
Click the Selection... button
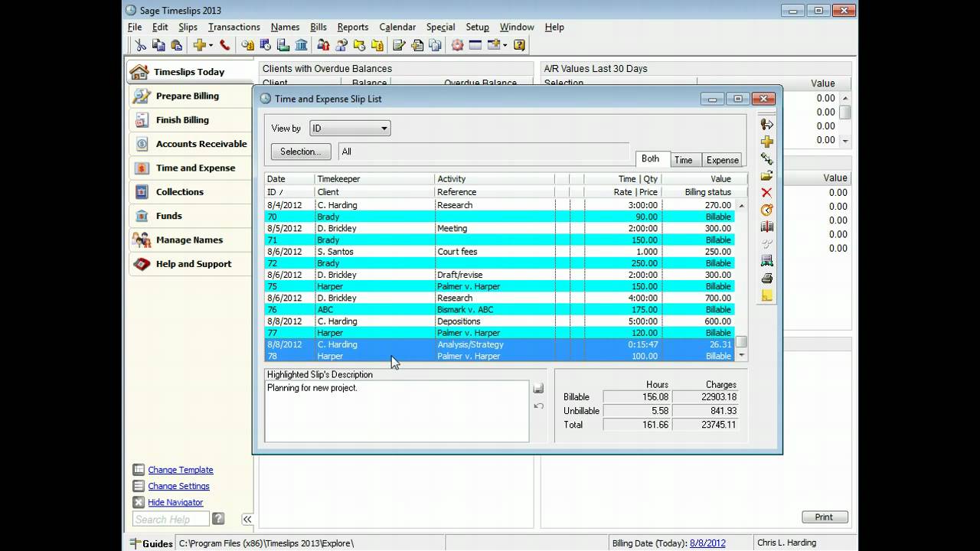tap(301, 152)
